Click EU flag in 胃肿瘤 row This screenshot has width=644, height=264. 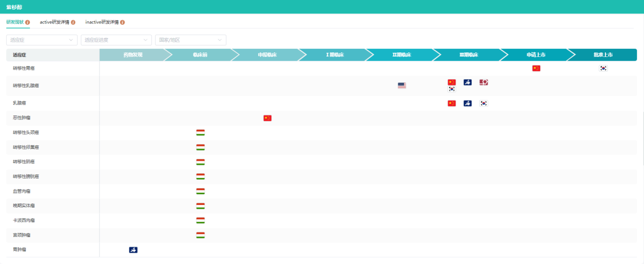(x=133, y=250)
